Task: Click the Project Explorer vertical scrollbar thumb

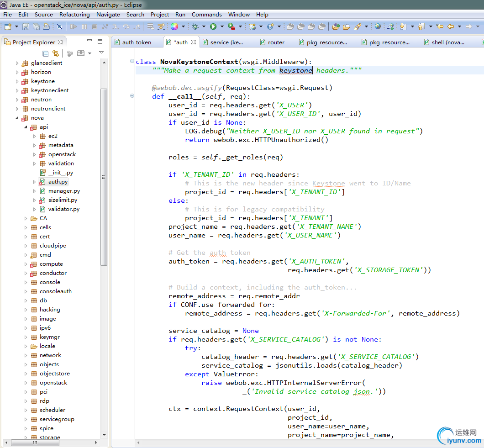Action: click(104, 177)
